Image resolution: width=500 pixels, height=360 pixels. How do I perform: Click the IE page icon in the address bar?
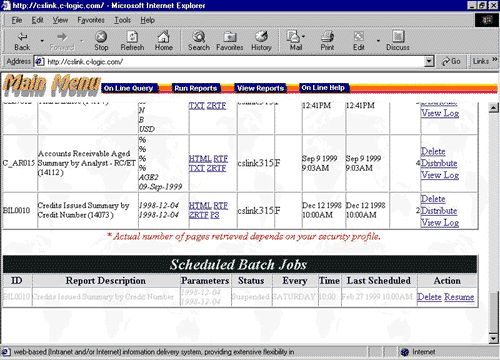(40, 62)
